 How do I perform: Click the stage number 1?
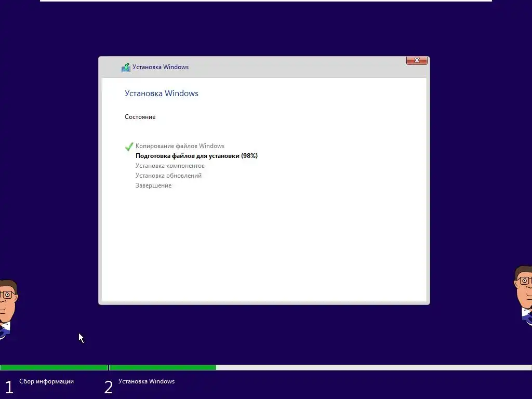click(x=9, y=388)
